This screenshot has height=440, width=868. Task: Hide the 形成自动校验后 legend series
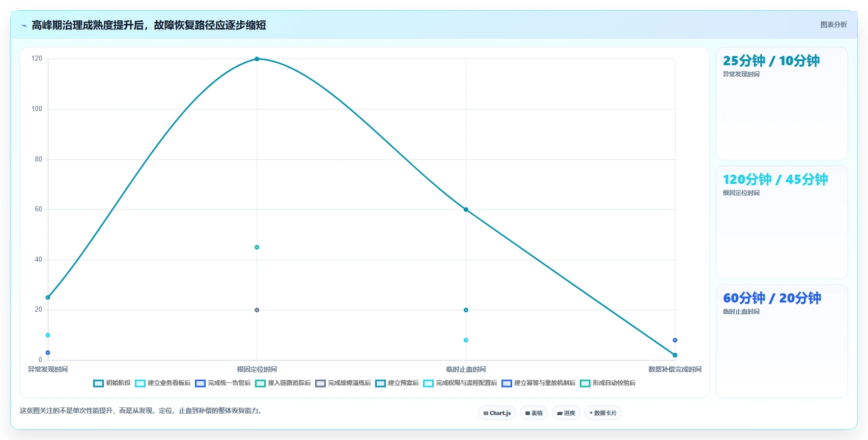point(608,383)
